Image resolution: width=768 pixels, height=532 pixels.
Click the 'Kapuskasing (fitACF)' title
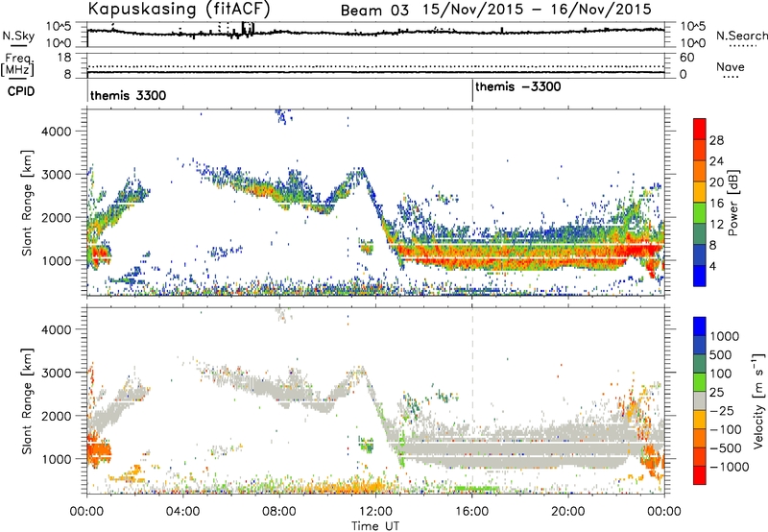click(179, 9)
